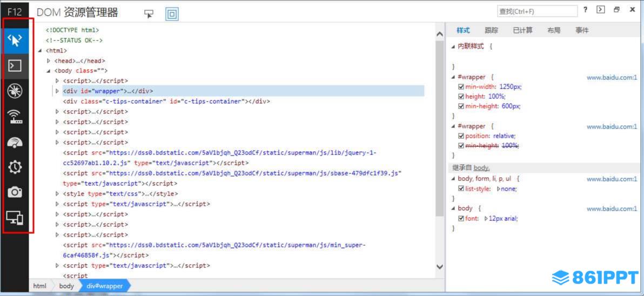Expand the <head> node
Image resolution: width=644 pixels, height=296 pixels.
pos(49,60)
